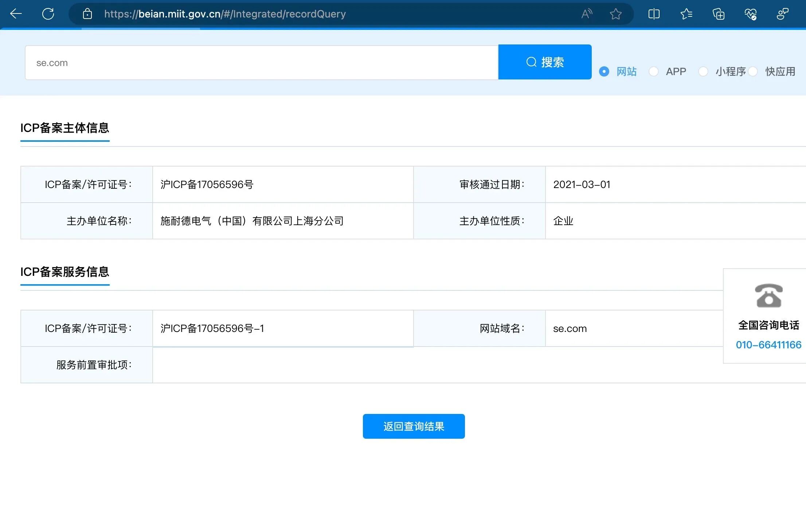Open browser essentials heart icon

pos(751,14)
